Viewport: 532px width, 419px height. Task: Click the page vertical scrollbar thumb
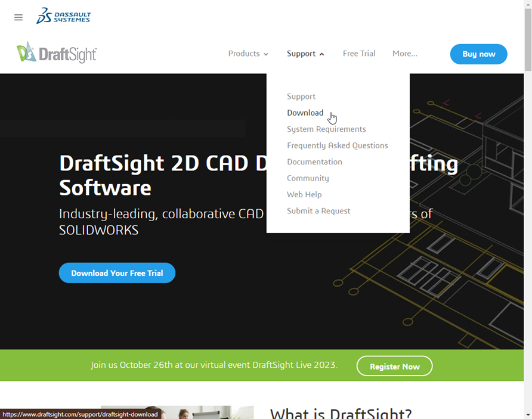click(x=528, y=40)
